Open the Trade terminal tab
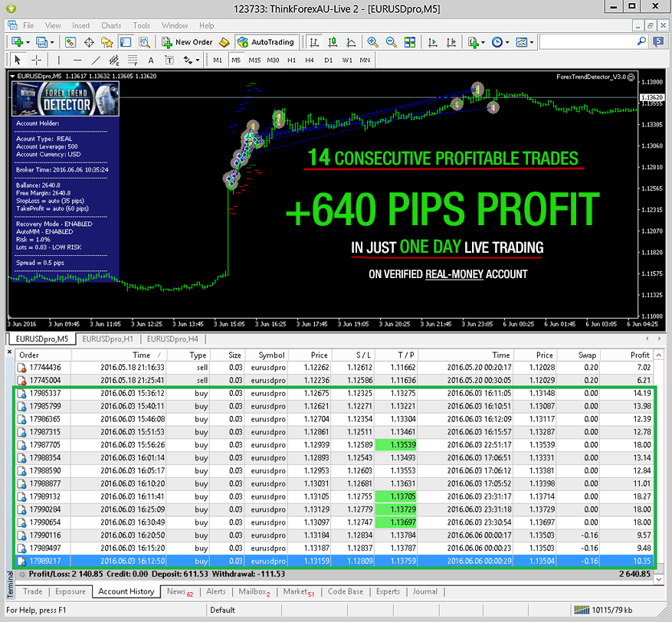The width and height of the screenshot is (672, 622). coord(33,591)
